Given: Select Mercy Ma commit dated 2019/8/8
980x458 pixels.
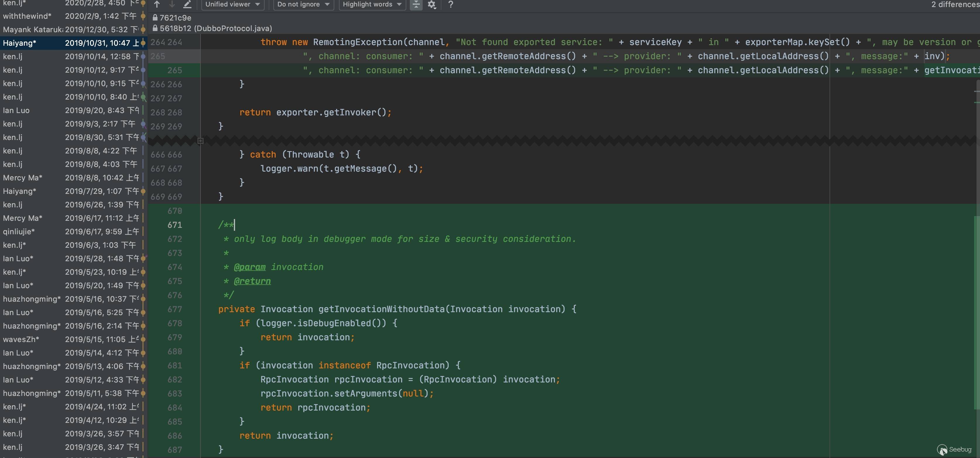Looking at the screenshot, I should [74, 178].
